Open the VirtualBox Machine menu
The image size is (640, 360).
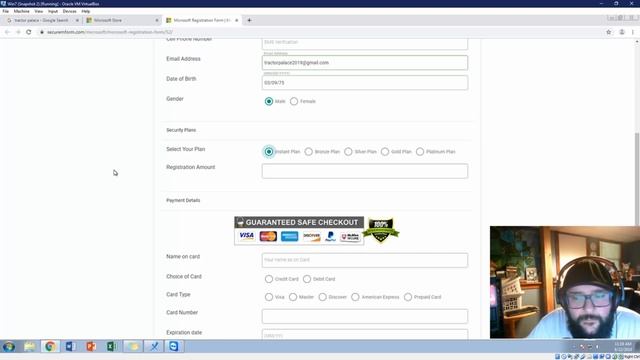pyautogui.click(x=22, y=11)
